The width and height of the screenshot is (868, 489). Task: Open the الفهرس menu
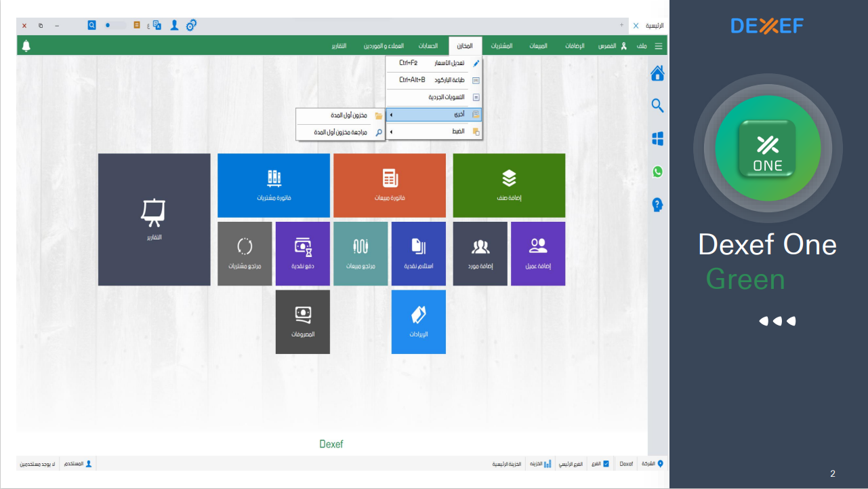(x=606, y=46)
